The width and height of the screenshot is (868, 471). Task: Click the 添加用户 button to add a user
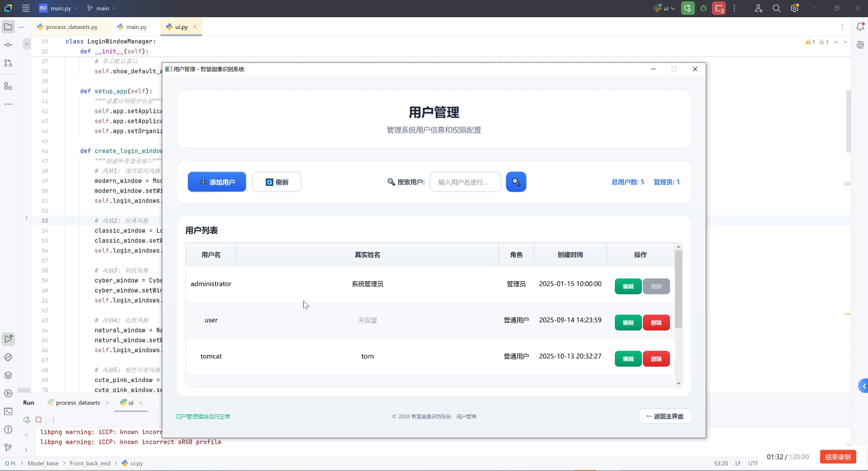point(217,182)
